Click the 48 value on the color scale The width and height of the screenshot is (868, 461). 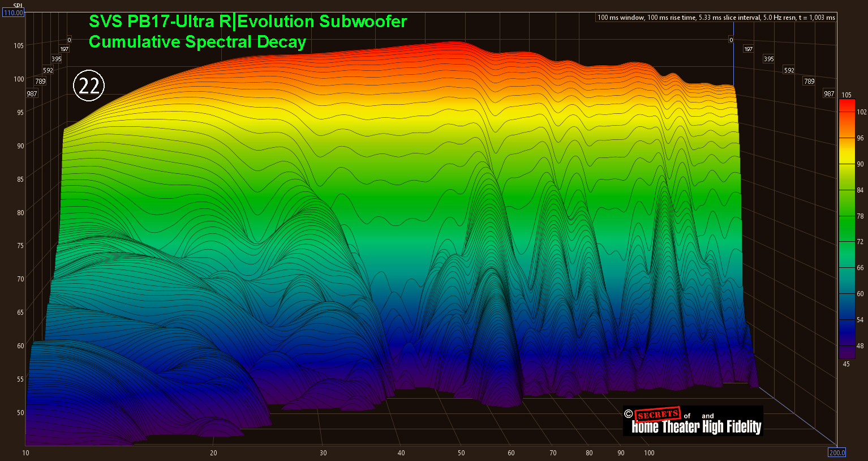[861, 345]
